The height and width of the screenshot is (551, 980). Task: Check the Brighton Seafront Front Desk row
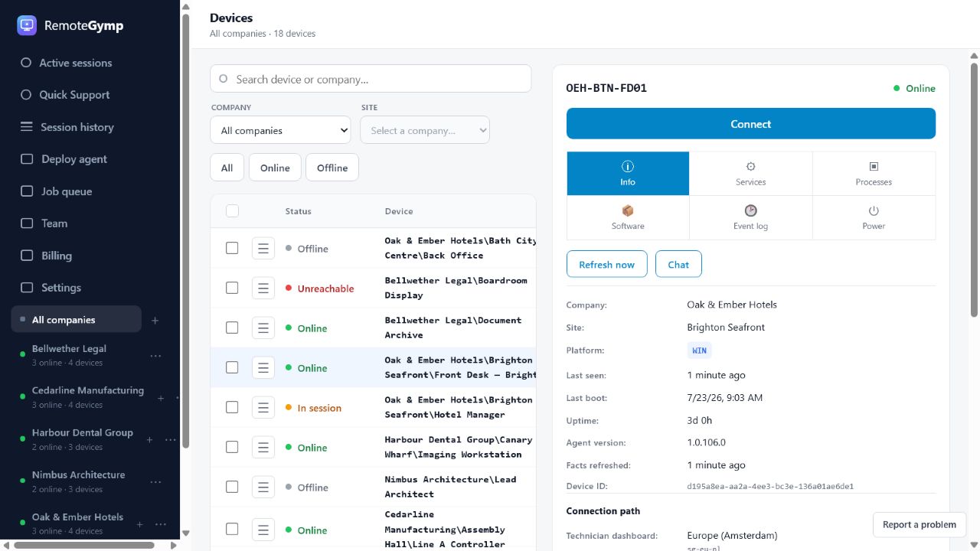point(232,367)
